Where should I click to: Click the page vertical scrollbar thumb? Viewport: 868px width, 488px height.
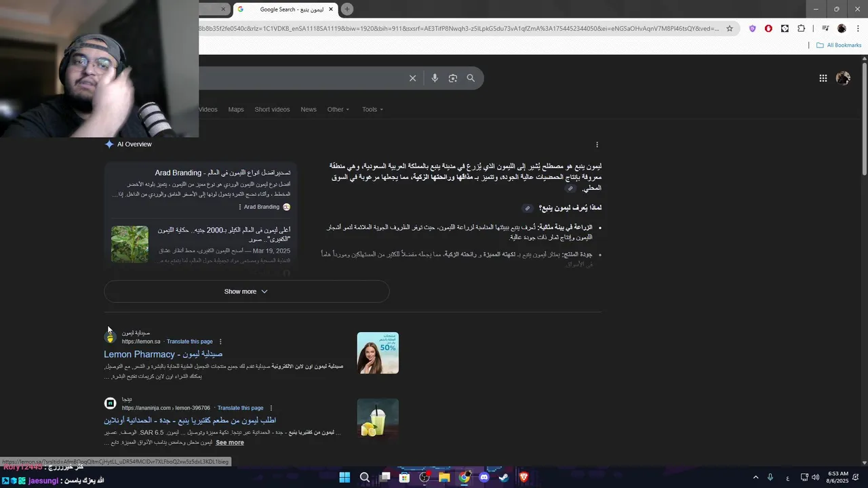[x=865, y=119]
